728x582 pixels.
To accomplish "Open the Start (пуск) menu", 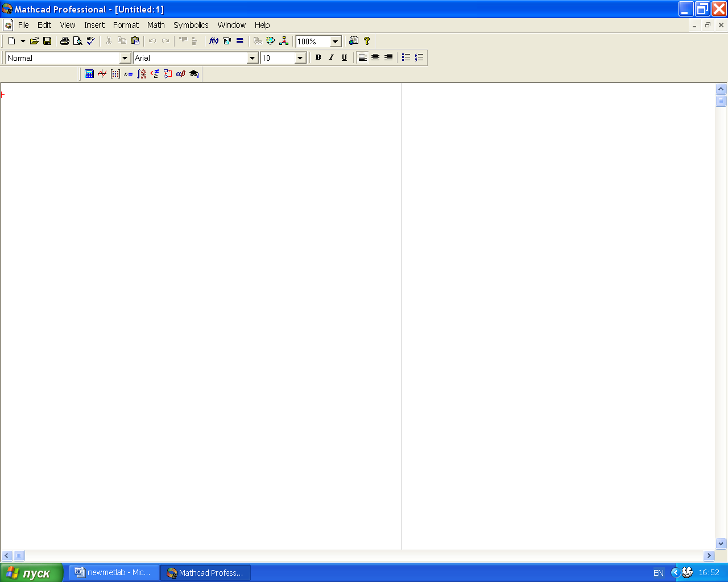I will [x=31, y=573].
